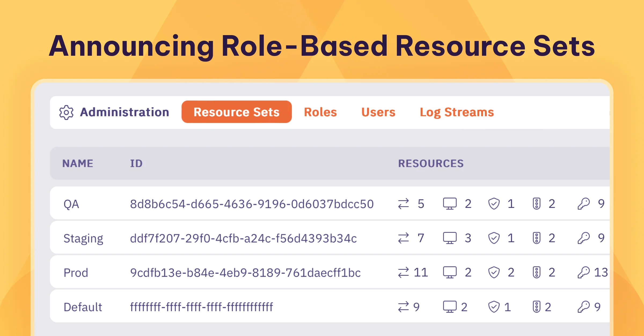Image resolution: width=644 pixels, height=336 pixels.
Task: Click the swap arrows icon in Prod row
Action: [x=404, y=272]
